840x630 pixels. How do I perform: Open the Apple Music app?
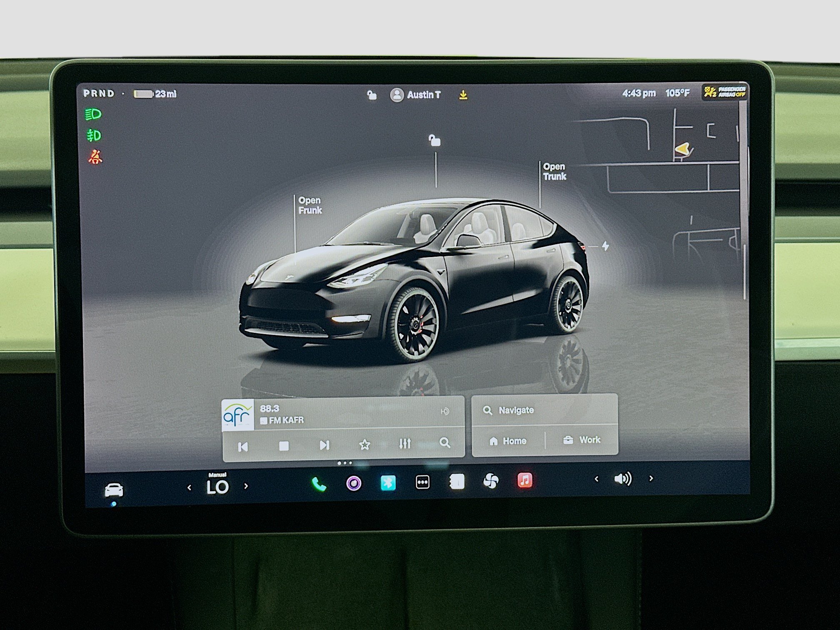coord(525,480)
